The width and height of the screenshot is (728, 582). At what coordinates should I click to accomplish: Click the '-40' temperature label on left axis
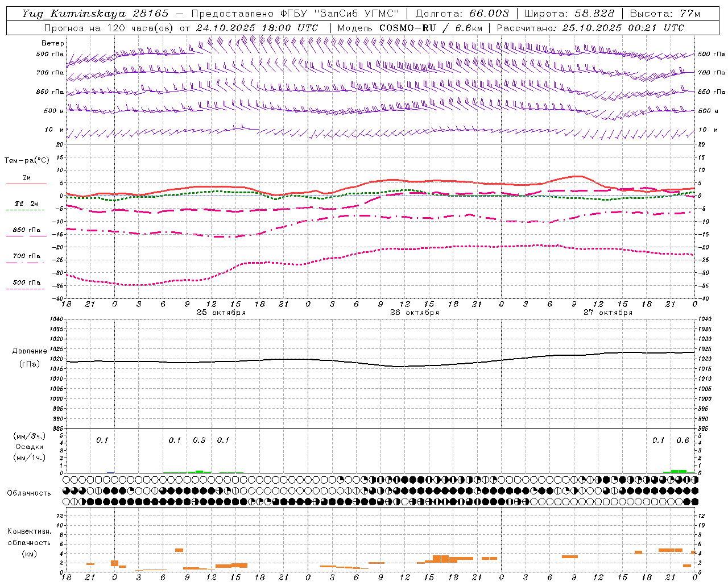59,298
